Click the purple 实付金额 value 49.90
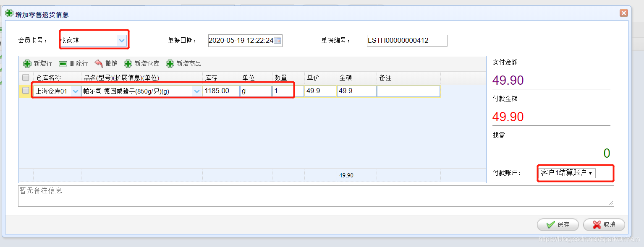Viewport: 644px width, 247px height. pos(508,80)
